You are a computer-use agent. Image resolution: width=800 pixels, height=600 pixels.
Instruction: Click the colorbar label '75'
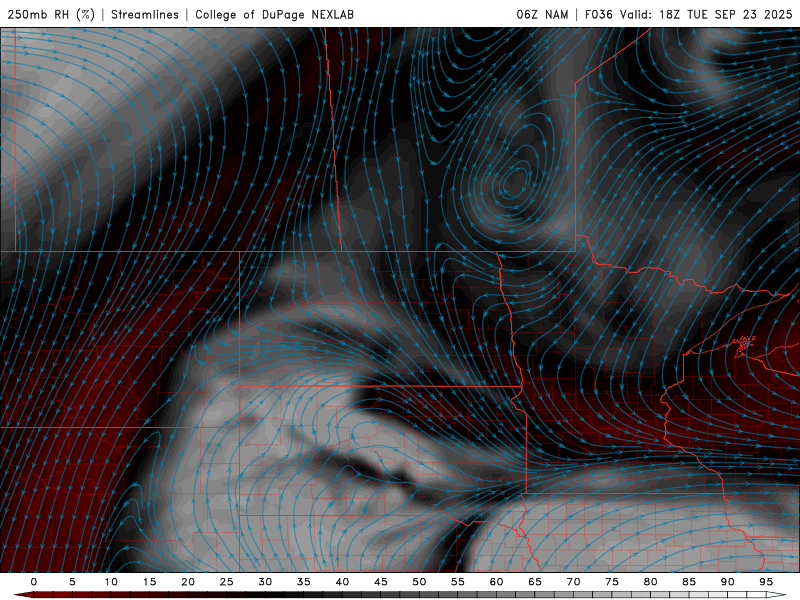point(612,582)
